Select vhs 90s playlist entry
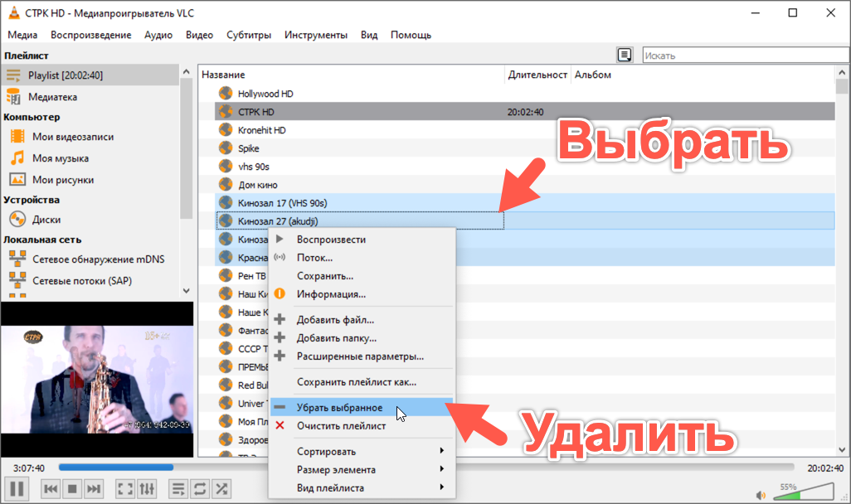Screen dimensions: 851x504 (254, 167)
